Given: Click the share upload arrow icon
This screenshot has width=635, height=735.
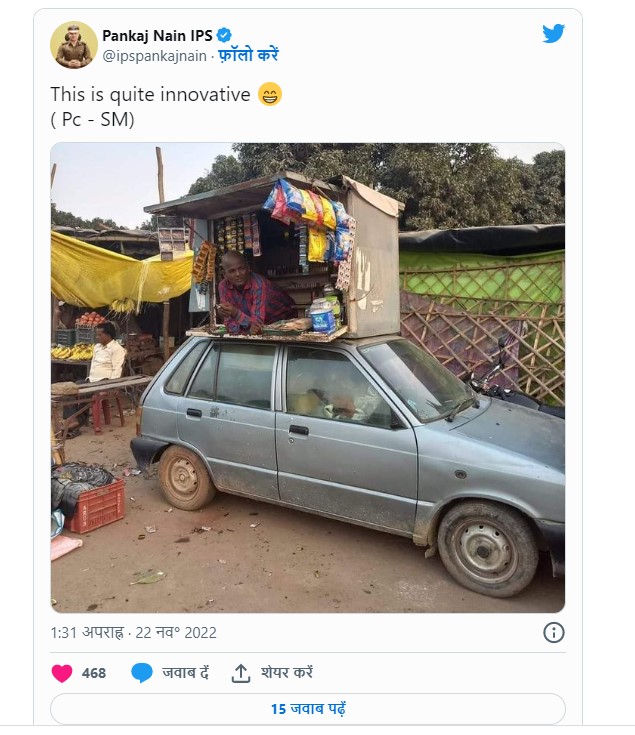Looking at the screenshot, I should point(240,673).
